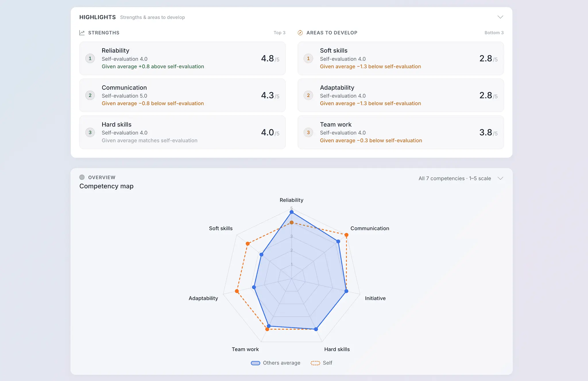This screenshot has height=381, width=588.
Task: Click the 'Others average' legend label
Action: (x=281, y=363)
